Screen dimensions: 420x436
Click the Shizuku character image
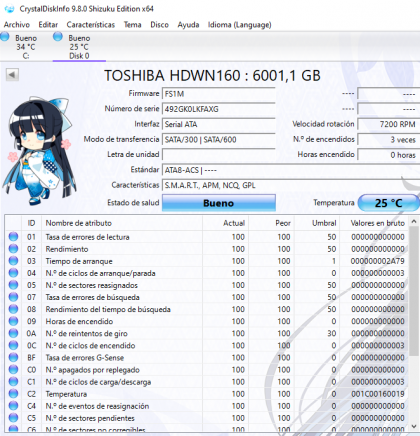39,151
